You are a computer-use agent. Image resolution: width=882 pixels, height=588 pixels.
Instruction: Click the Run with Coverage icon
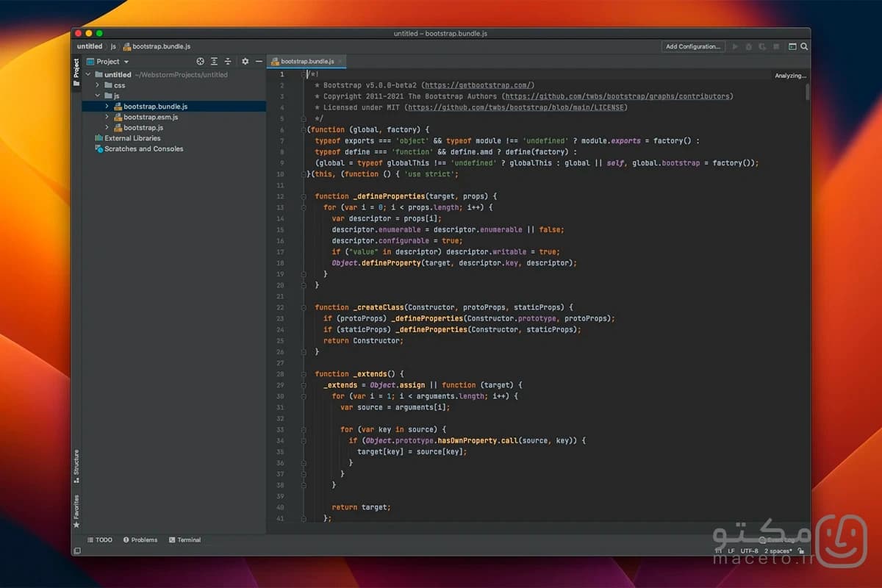point(762,46)
